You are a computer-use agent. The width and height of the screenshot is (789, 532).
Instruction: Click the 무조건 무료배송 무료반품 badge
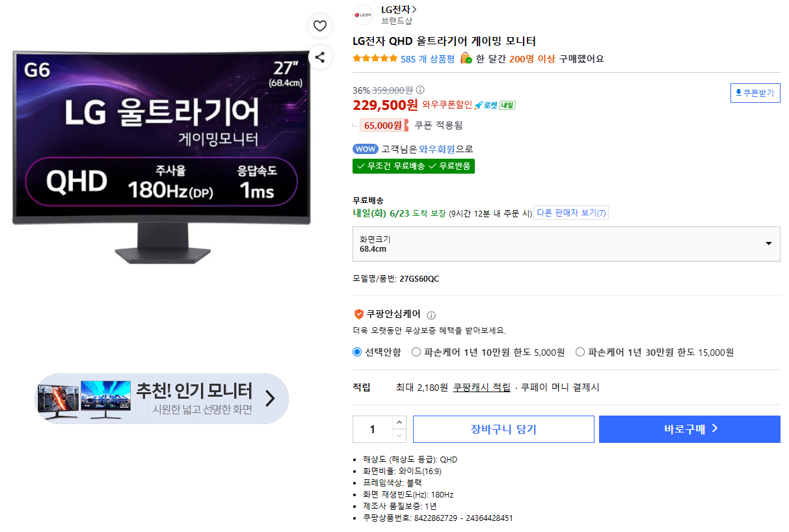414,166
